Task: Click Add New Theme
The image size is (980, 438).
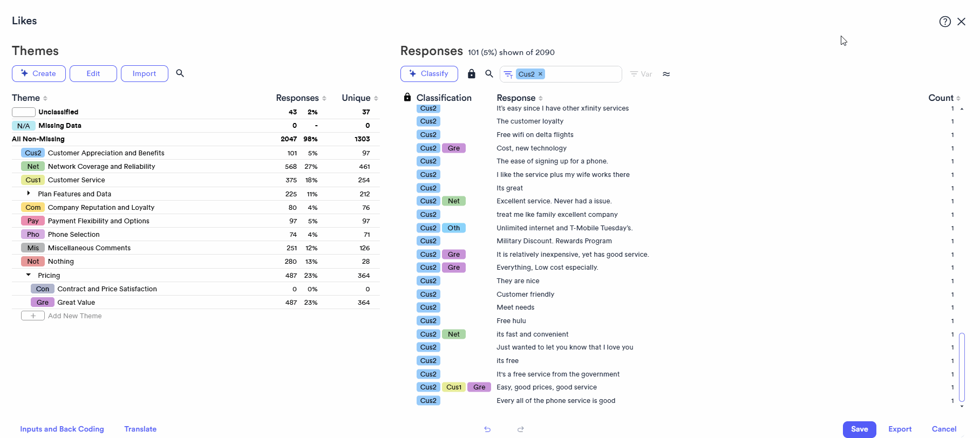Action: click(x=33, y=316)
